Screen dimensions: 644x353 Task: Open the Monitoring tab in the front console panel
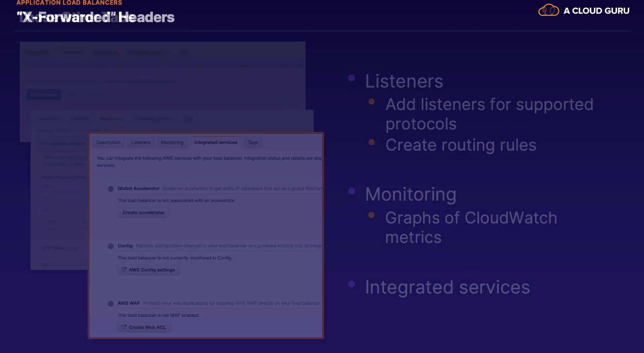pyautogui.click(x=172, y=142)
